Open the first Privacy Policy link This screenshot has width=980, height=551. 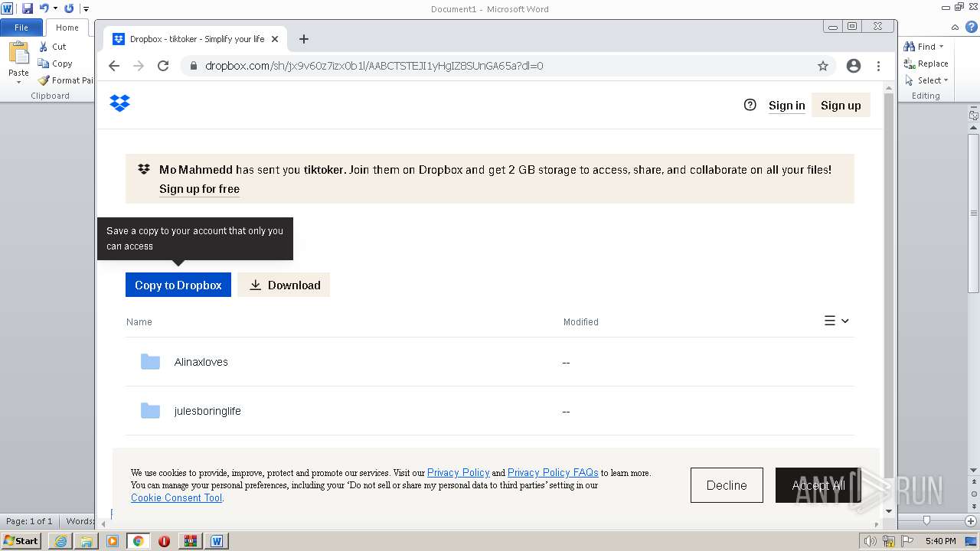coord(458,473)
